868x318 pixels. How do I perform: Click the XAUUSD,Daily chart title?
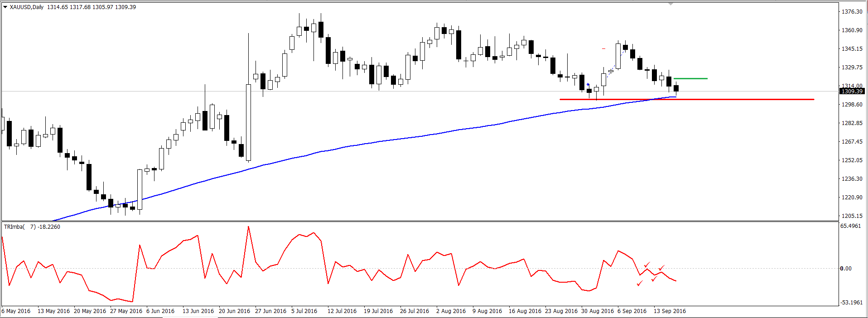point(27,7)
